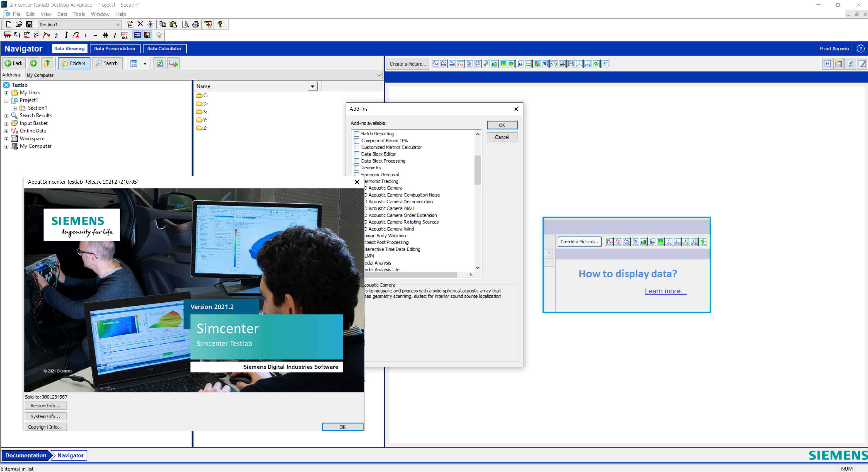Click the Create a Picture button in the top toolbar

click(x=408, y=64)
